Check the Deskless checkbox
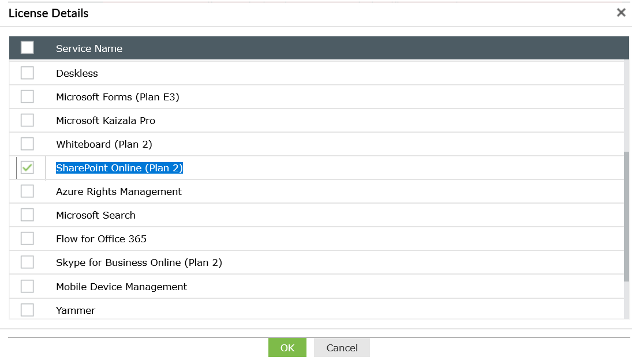 pos(27,73)
